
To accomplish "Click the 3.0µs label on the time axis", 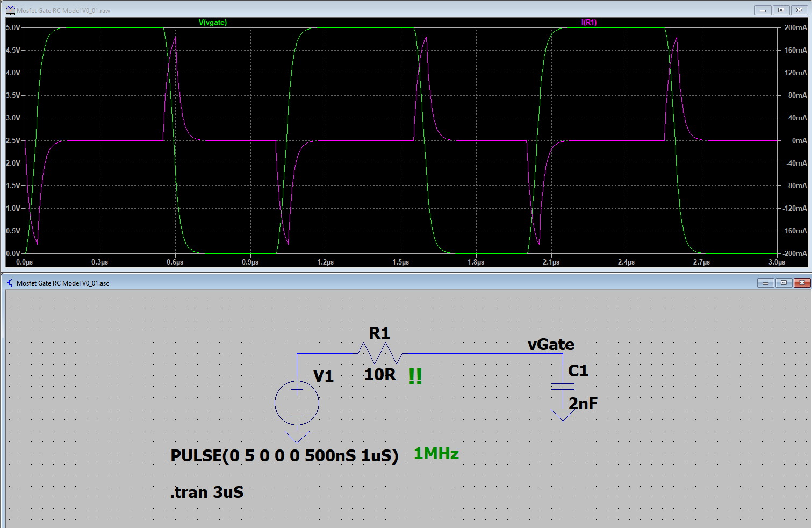I will coord(777,262).
